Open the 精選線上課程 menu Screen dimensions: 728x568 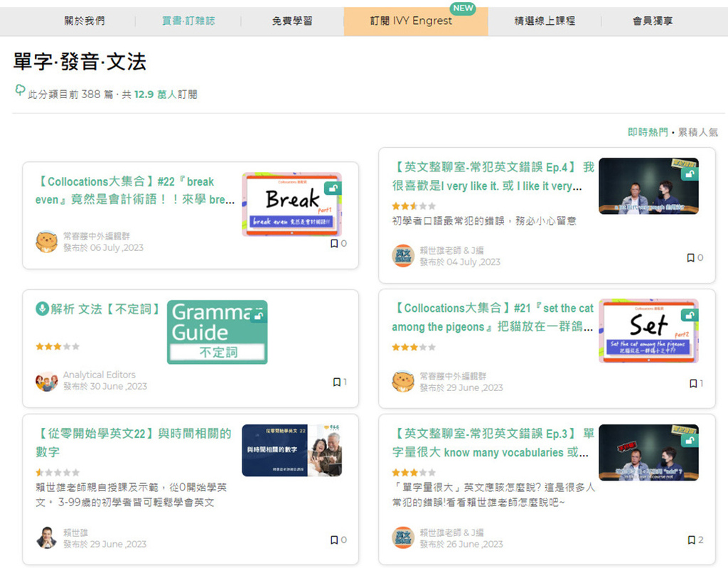(545, 21)
